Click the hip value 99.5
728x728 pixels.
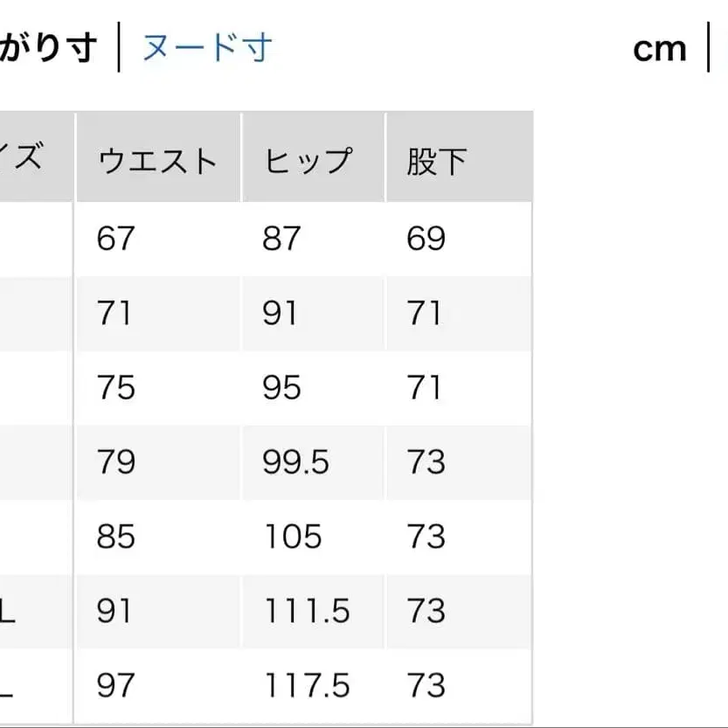pyautogui.click(x=288, y=462)
